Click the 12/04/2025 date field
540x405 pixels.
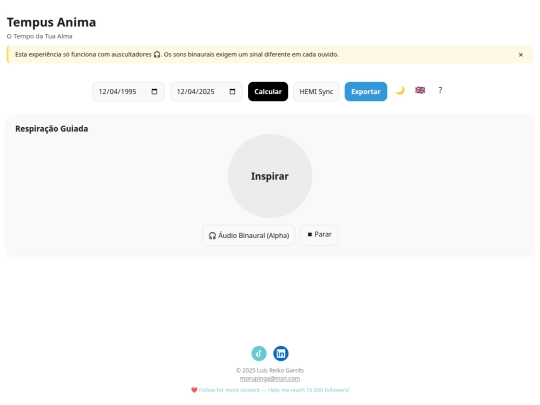click(206, 92)
